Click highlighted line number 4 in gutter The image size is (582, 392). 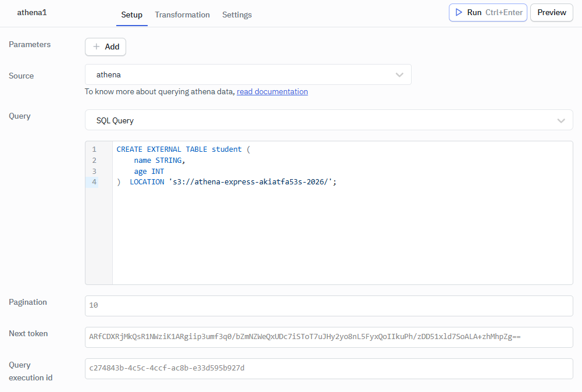(94, 182)
